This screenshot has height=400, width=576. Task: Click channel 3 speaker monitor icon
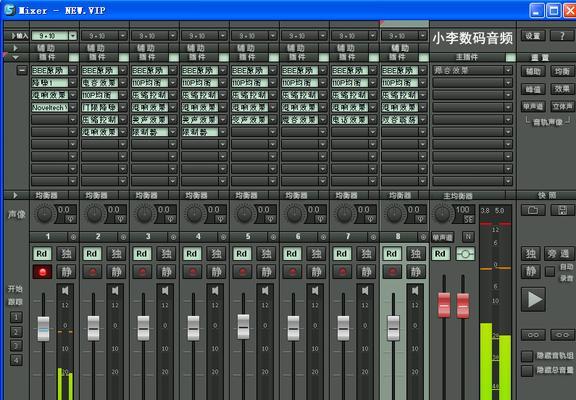click(x=165, y=291)
